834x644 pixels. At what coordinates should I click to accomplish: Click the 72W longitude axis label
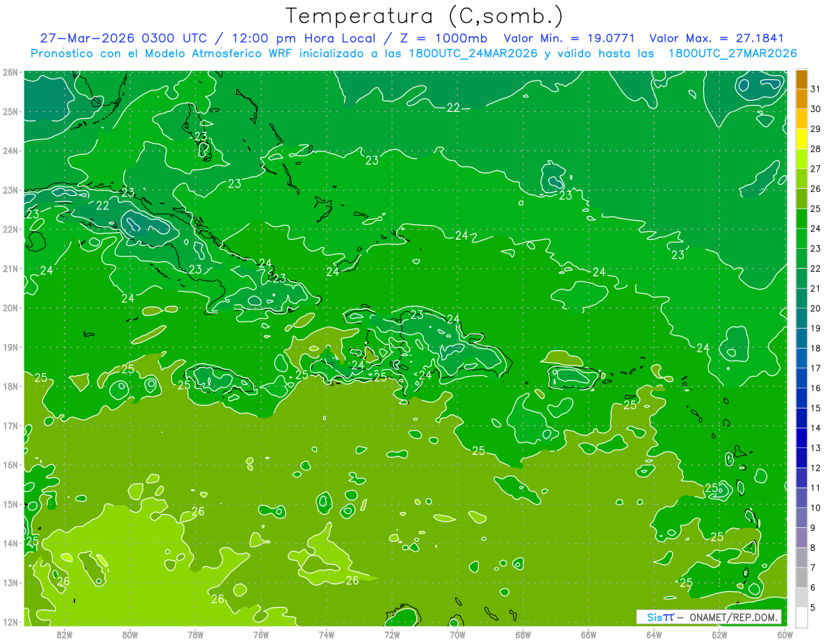pos(392,634)
